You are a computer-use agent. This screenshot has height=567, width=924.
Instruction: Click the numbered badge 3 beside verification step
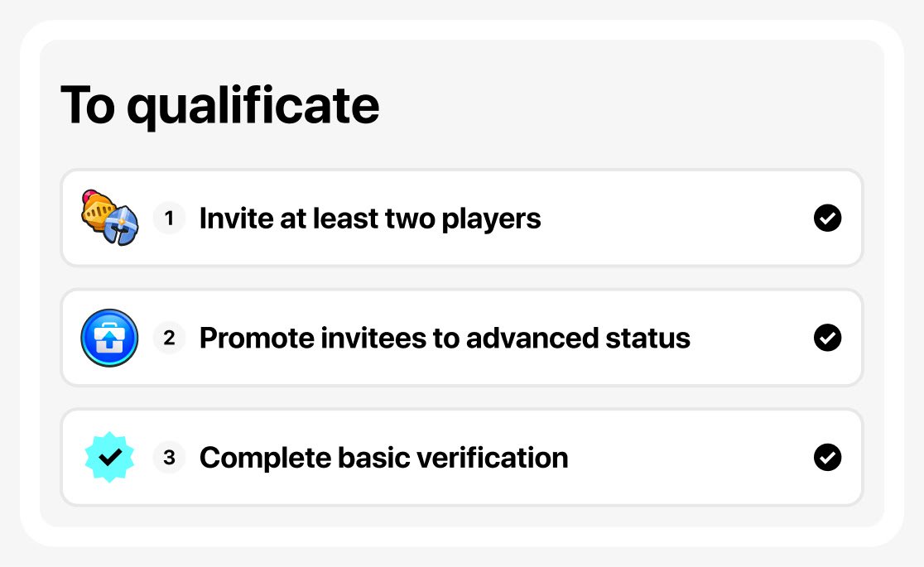169,457
